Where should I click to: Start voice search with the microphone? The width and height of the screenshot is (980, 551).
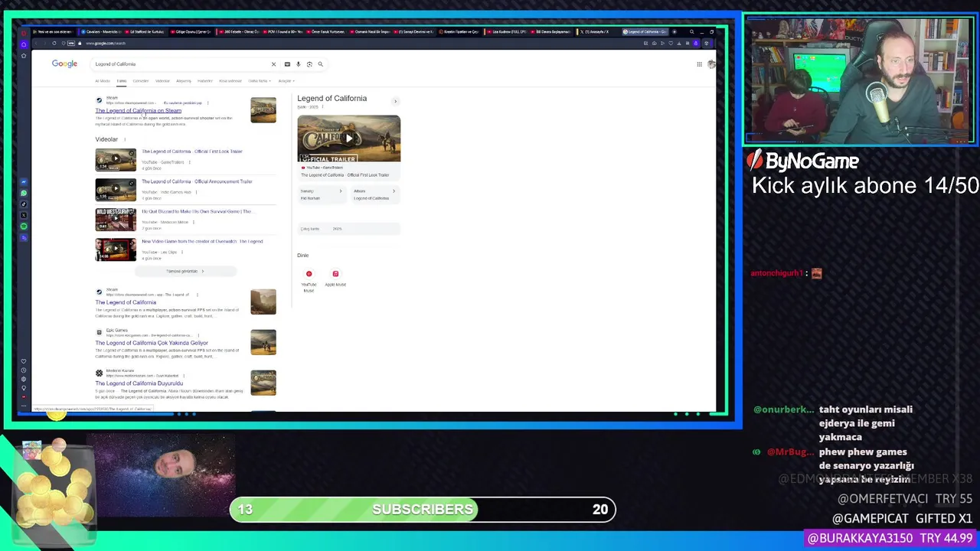coord(298,64)
